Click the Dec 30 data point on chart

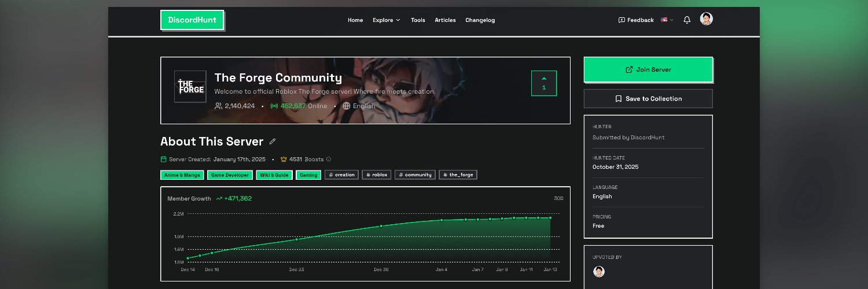coord(381,226)
